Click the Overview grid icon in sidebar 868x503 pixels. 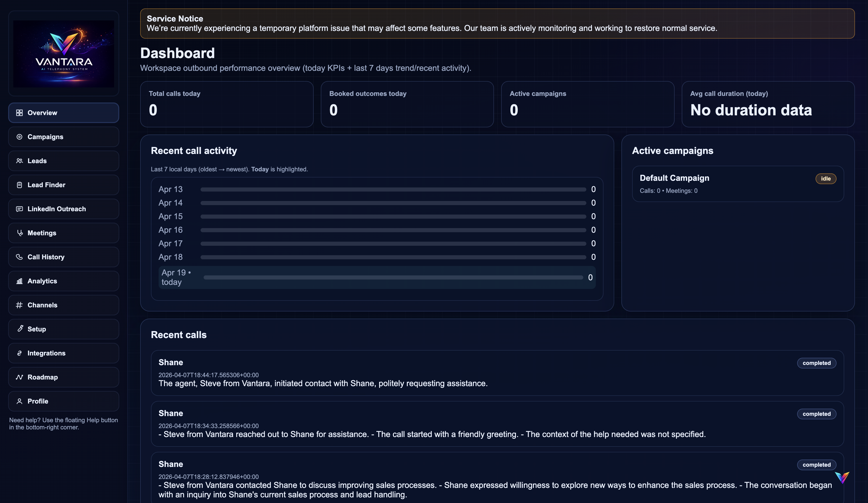pos(19,113)
